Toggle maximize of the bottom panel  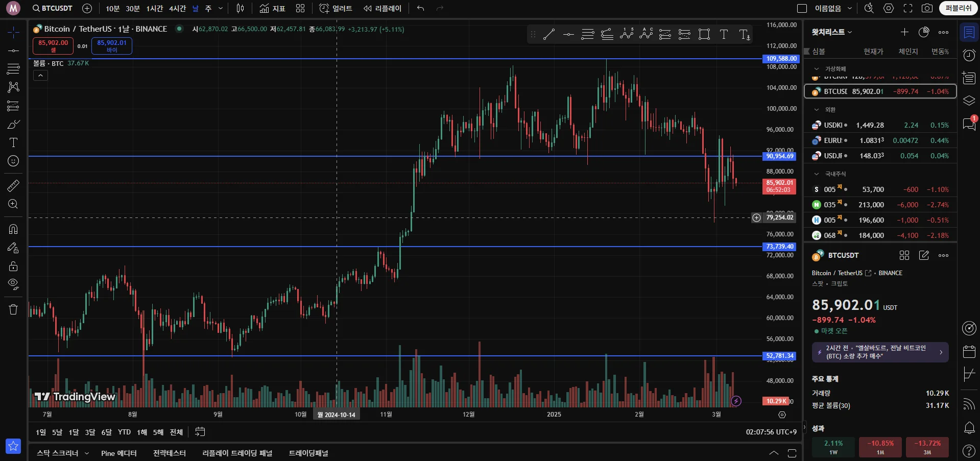tap(792, 453)
